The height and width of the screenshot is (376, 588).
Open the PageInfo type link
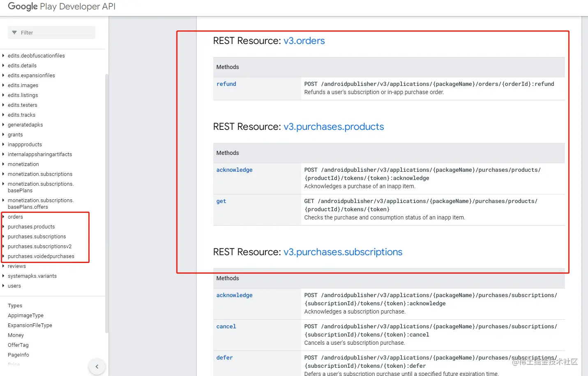pyautogui.click(x=18, y=355)
